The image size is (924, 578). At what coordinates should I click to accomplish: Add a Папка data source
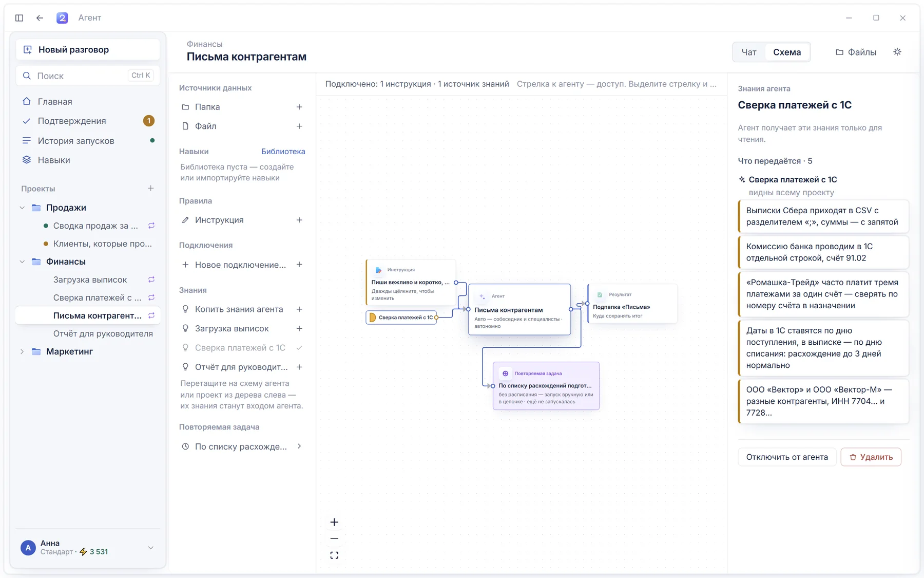299,107
